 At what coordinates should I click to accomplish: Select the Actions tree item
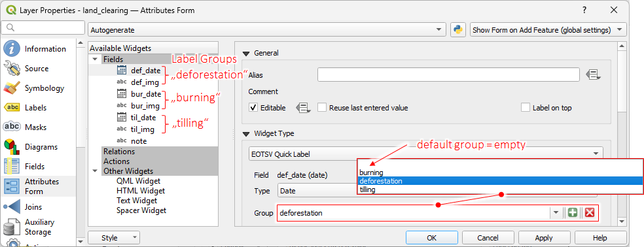coord(116,161)
